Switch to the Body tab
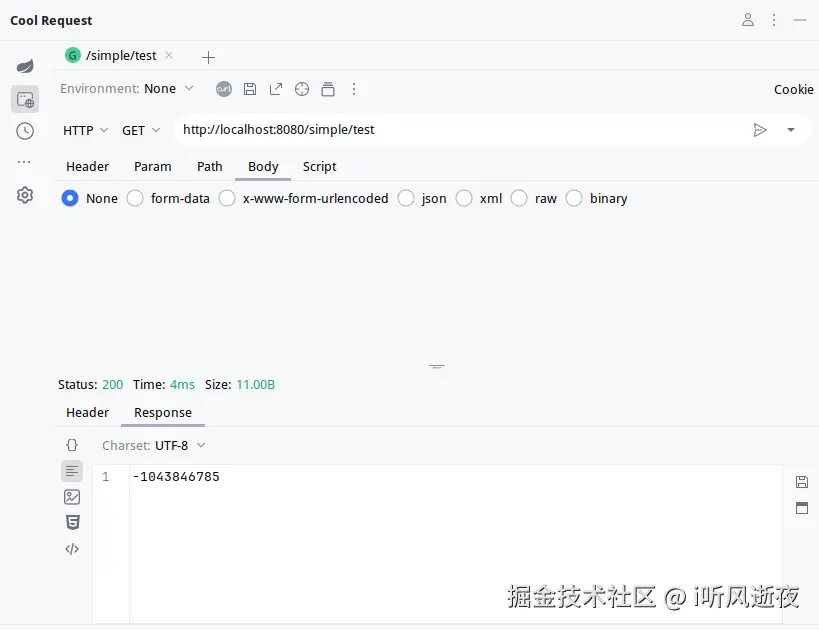Image resolution: width=819 pixels, height=630 pixels. (263, 167)
